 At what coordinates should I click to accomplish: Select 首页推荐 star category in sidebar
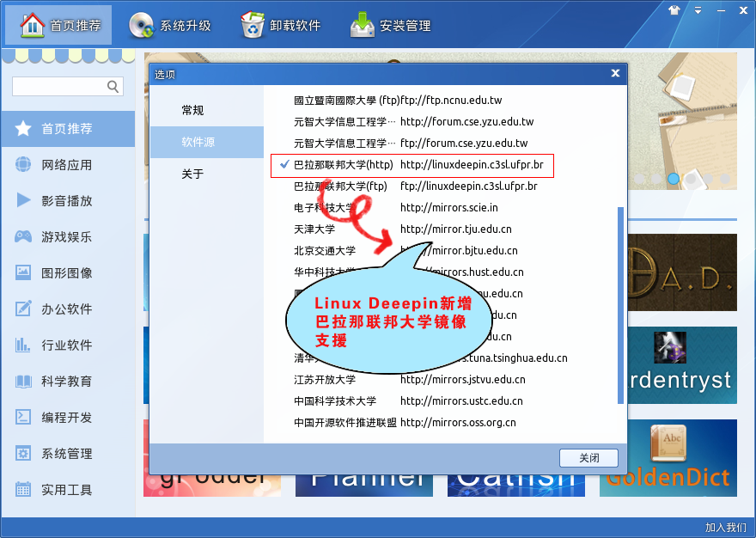pos(68,129)
